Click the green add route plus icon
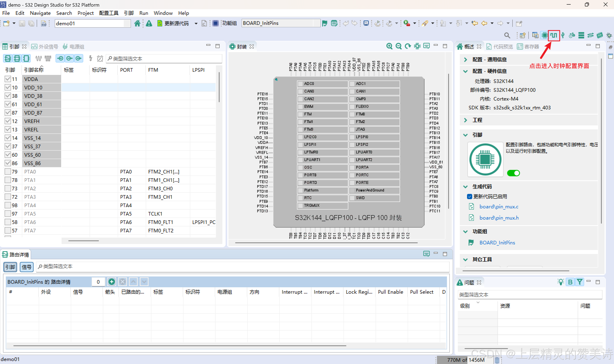The width and height of the screenshot is (614, 364). [x=111, y=282]
